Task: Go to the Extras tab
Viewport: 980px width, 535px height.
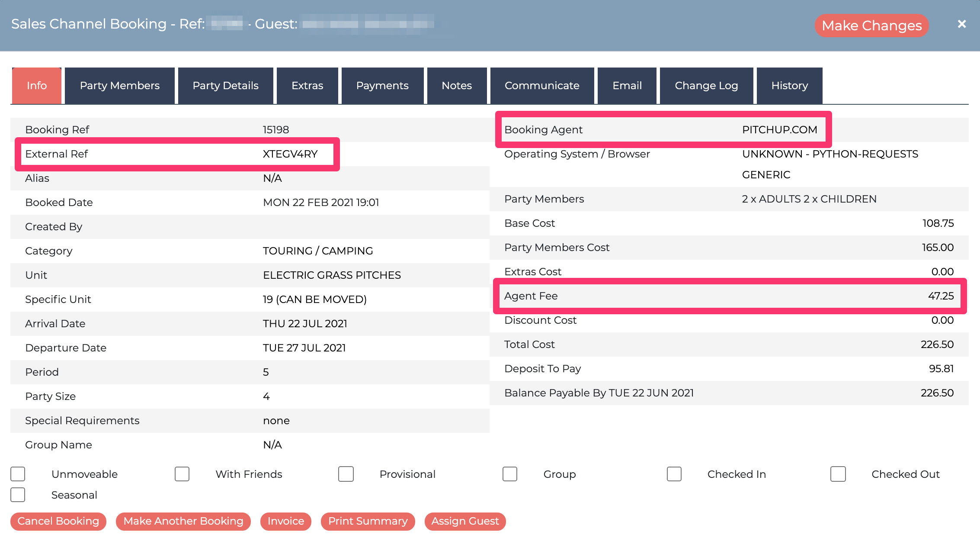Action: tap(307, 86)
